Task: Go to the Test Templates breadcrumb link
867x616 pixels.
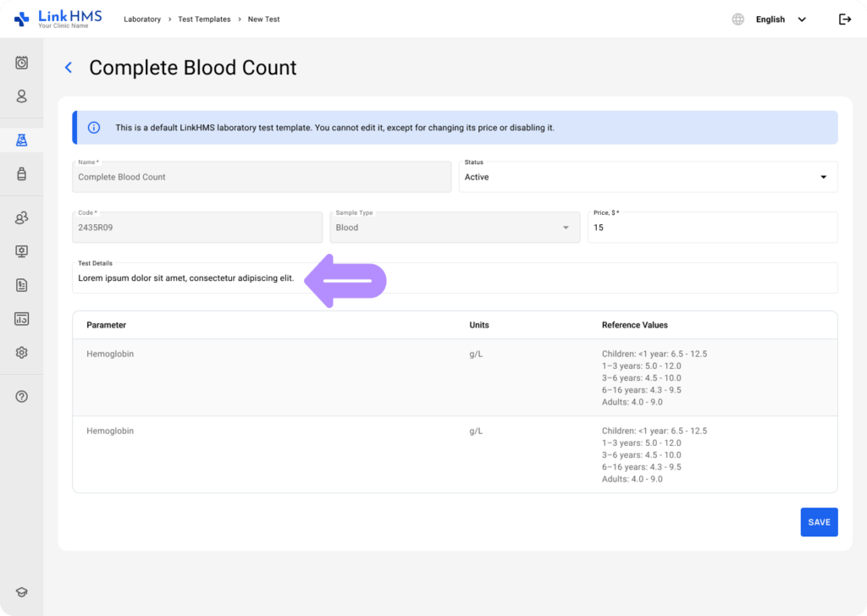Action: (204, 19)
